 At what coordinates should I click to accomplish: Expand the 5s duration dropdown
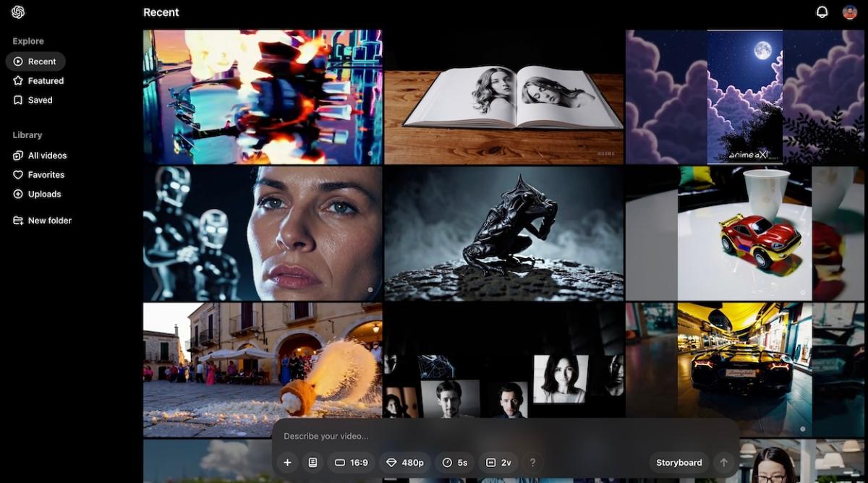pyautogui.click(x=455, y=463)
